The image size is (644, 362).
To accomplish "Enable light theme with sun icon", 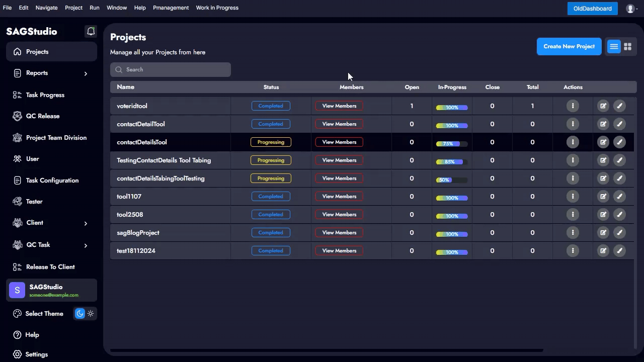I will (x=91, y=314).
